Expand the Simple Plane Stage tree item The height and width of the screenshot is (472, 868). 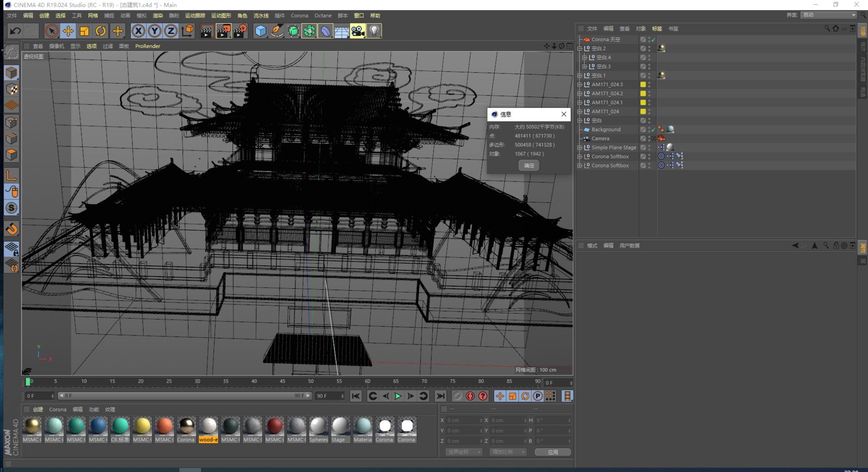[580, 147]
